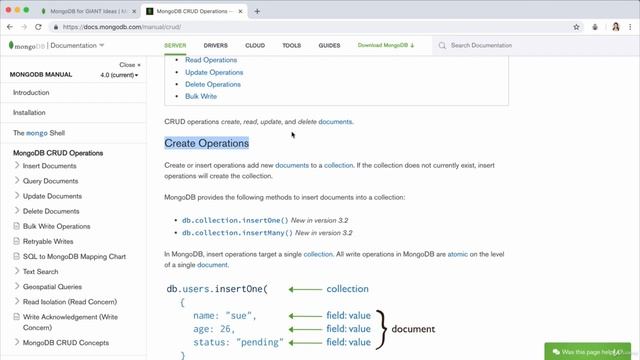Open SQL to MongoDB Mapping Chart page icon

[16, 256]
